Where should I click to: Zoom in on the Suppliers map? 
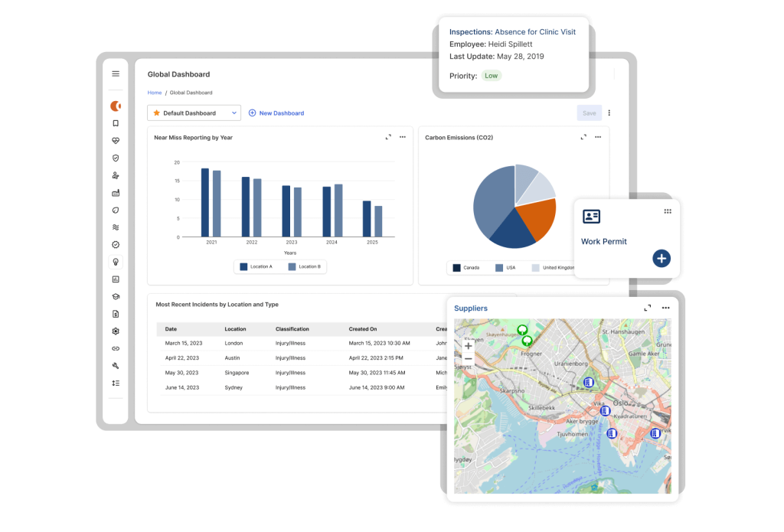point(469,346)
